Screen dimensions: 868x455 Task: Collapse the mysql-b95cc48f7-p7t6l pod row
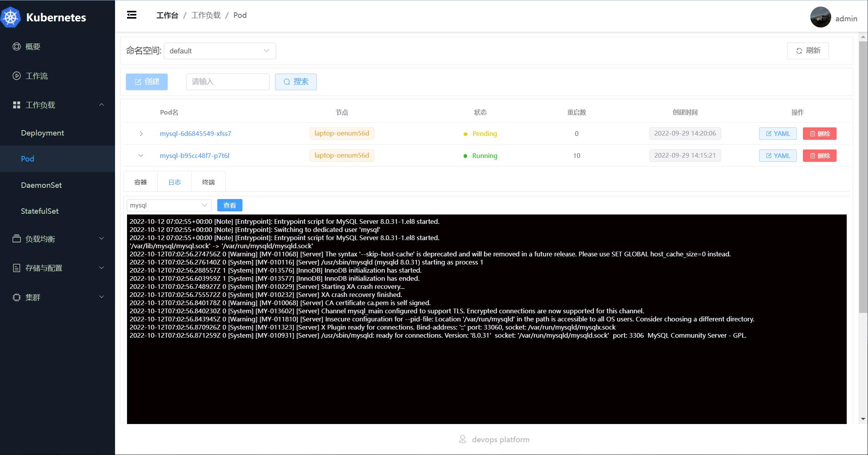pos(141,156)
